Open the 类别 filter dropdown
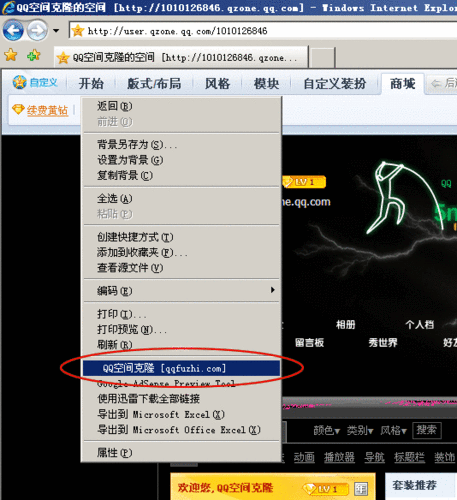This screenshot has height=500, width=457. [360, 430]
